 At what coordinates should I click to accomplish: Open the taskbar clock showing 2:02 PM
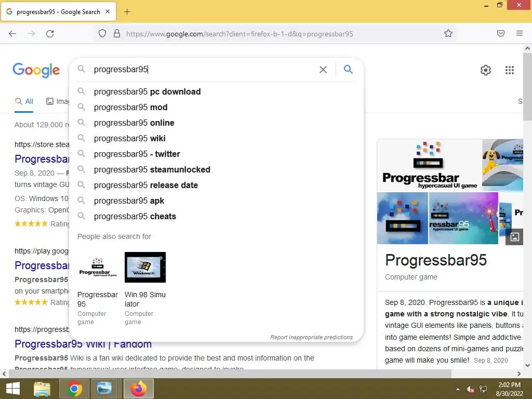click(x=509, y=389)
